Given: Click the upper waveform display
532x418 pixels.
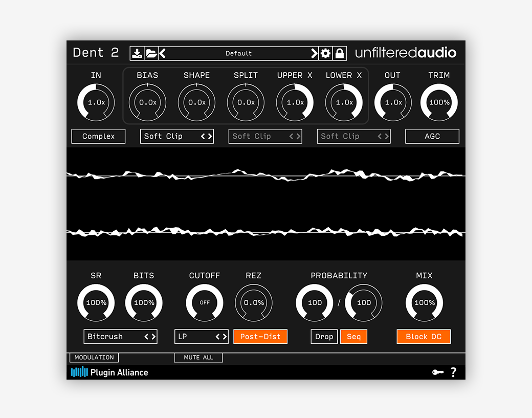Looking at the screenshot, I should (x=265, y=175).
